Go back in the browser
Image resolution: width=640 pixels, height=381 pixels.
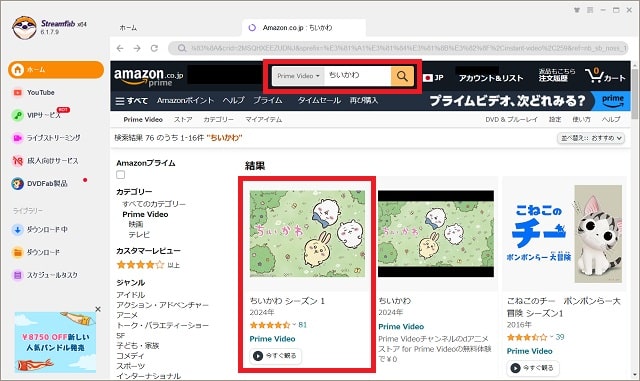coord(120,48)
